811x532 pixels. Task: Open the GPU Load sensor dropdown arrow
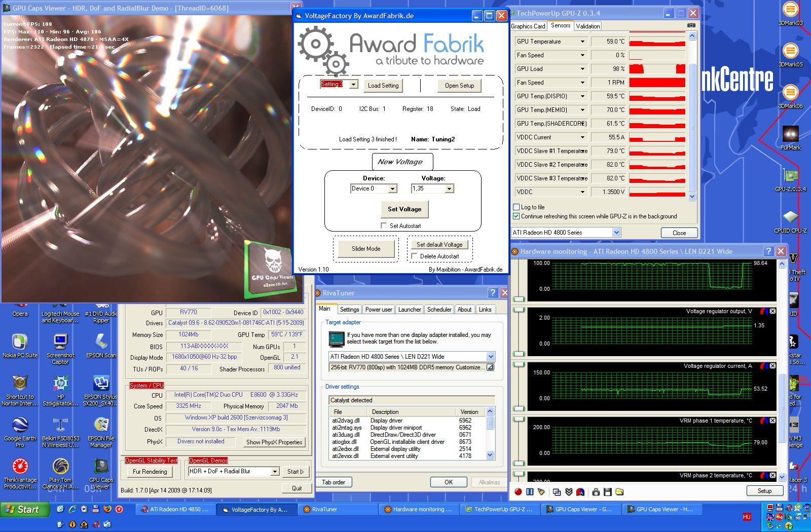(582, 69)
